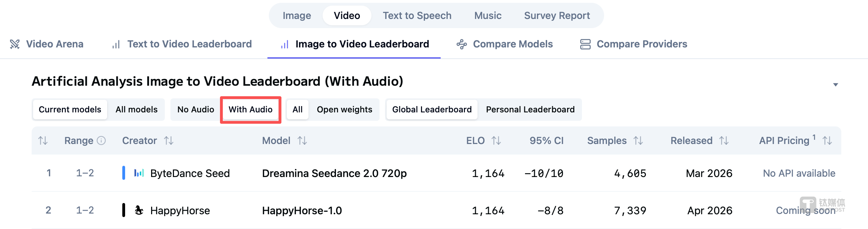Click the Range info icon

coord(101,141)
